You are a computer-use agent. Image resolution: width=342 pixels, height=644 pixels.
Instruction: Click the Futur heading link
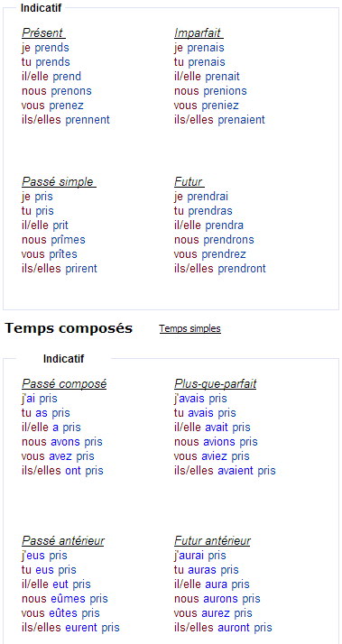coord(189,181)
